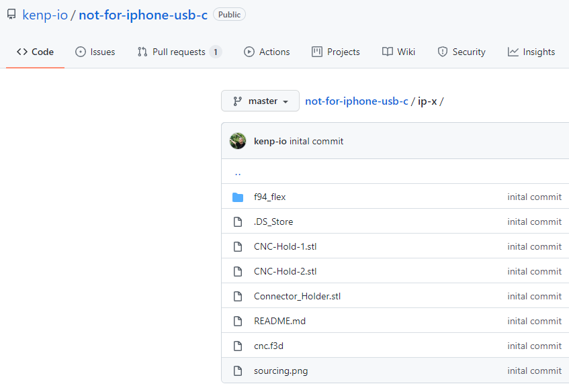Click the repository book icon beside kenp-io

(x=11, y=15)
